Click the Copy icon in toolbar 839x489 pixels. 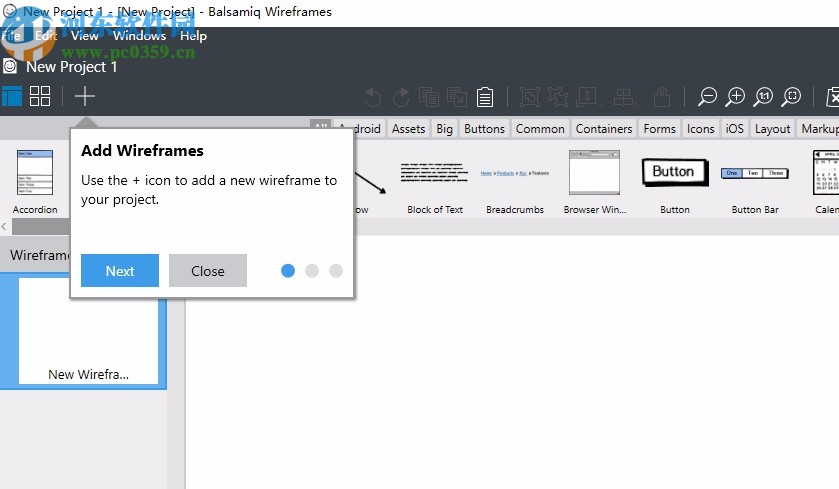[x=429, y=97]
